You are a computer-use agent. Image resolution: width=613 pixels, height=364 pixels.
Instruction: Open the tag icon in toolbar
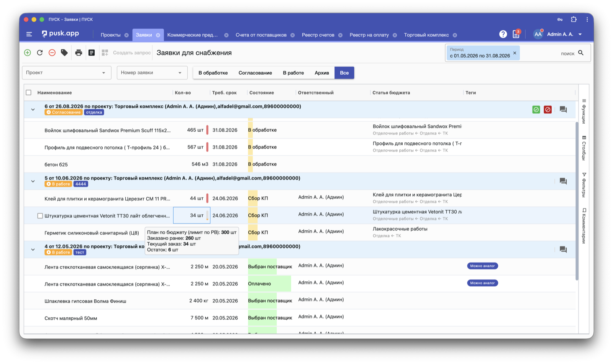(x=64, y=53)
